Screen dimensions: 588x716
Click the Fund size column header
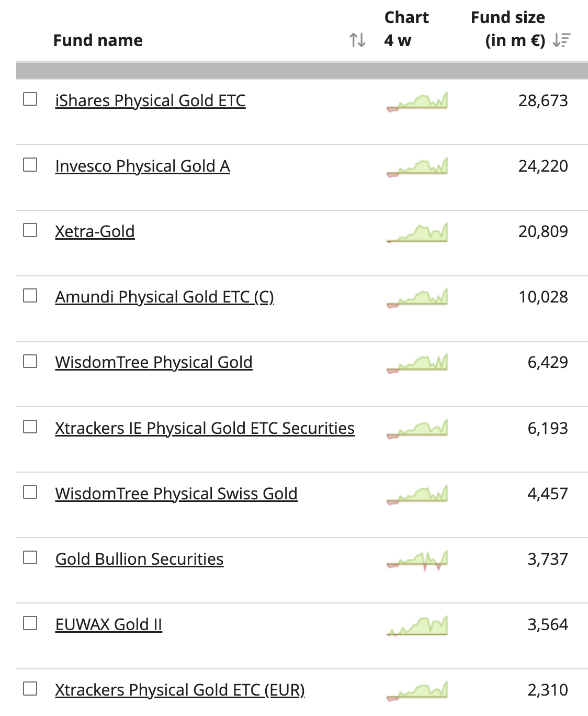[x=508, y=29]
